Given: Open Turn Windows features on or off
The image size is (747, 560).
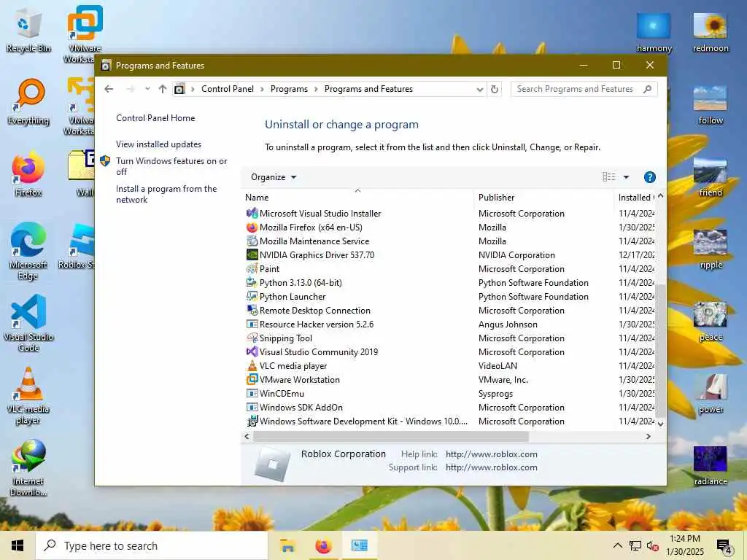Looking at the screenshot, I should pyautogui.click(x=171, y=166).
